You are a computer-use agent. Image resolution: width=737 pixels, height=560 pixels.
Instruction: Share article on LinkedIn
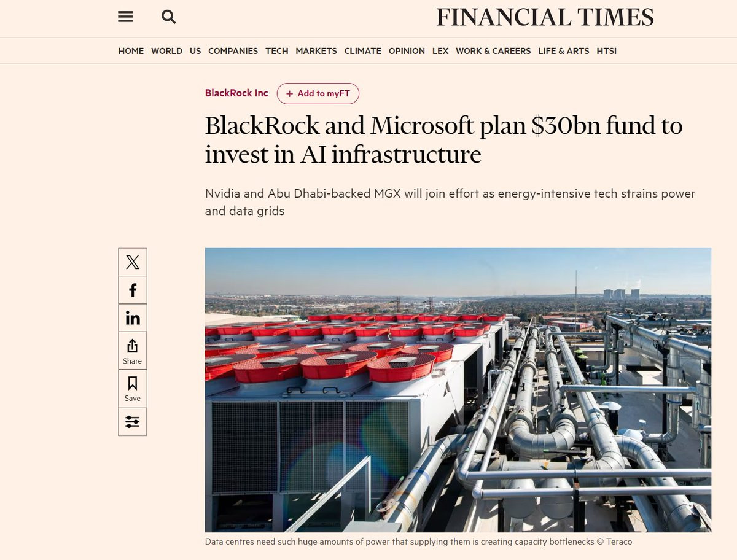pos(133,318)
